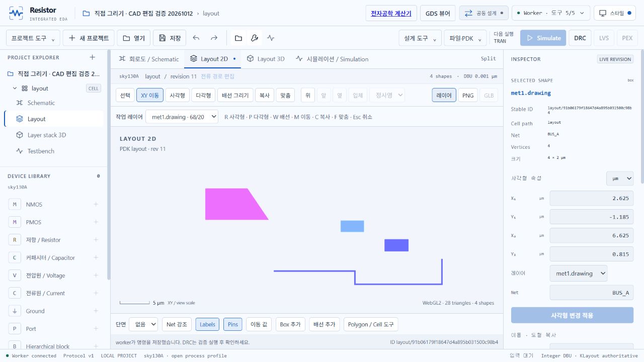Open the 단면 없음 dropdown
The image size is (644, 362).
point(143,324)
